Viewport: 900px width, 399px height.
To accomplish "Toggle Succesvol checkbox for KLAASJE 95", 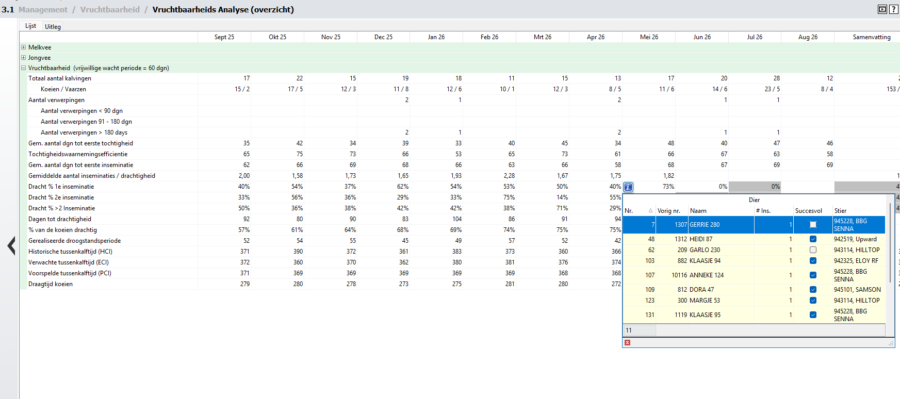I will 813,315.
